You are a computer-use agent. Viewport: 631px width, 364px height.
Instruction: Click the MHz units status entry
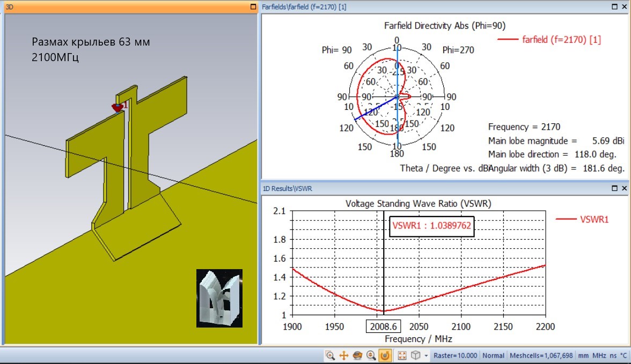[x=599, y=355]
